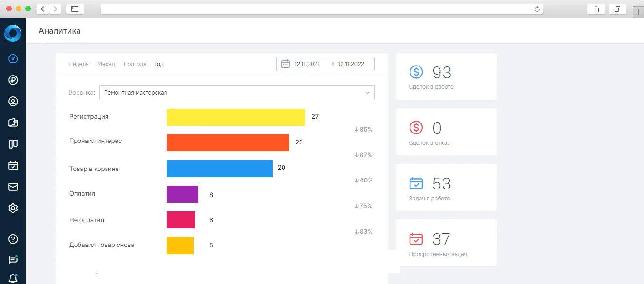Go back with the browser back arrow
644x284 pixels.
point(43,9)
